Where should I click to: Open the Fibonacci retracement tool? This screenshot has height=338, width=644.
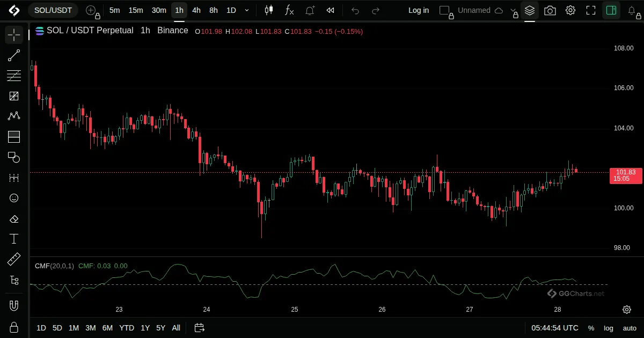coord(14,76)
